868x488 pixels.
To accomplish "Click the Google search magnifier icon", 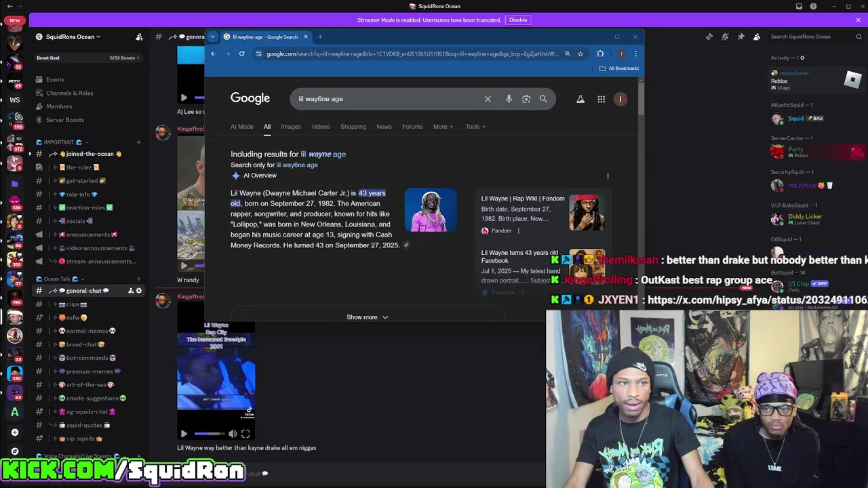I will pyautogui.click(x=543, y=99).
